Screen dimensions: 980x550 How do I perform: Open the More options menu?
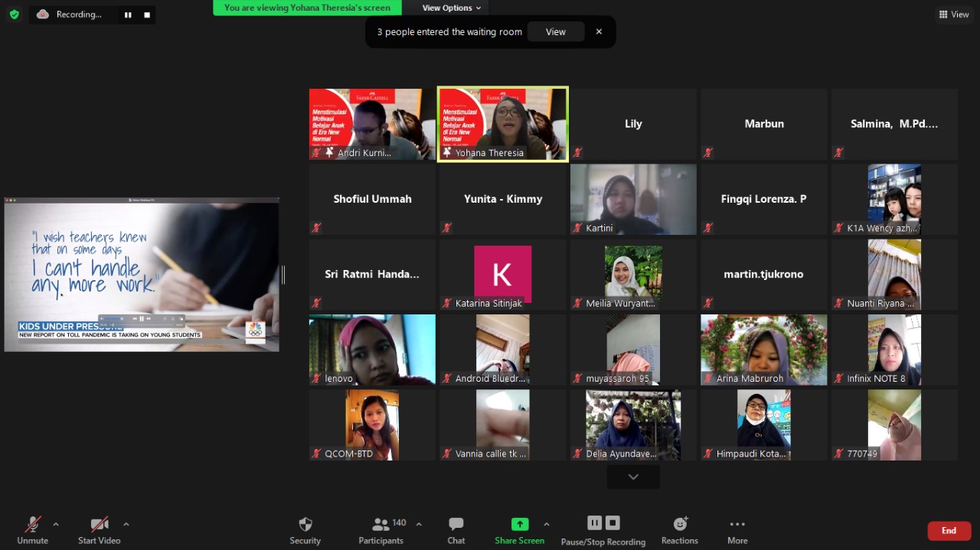[x=737, y=530]
